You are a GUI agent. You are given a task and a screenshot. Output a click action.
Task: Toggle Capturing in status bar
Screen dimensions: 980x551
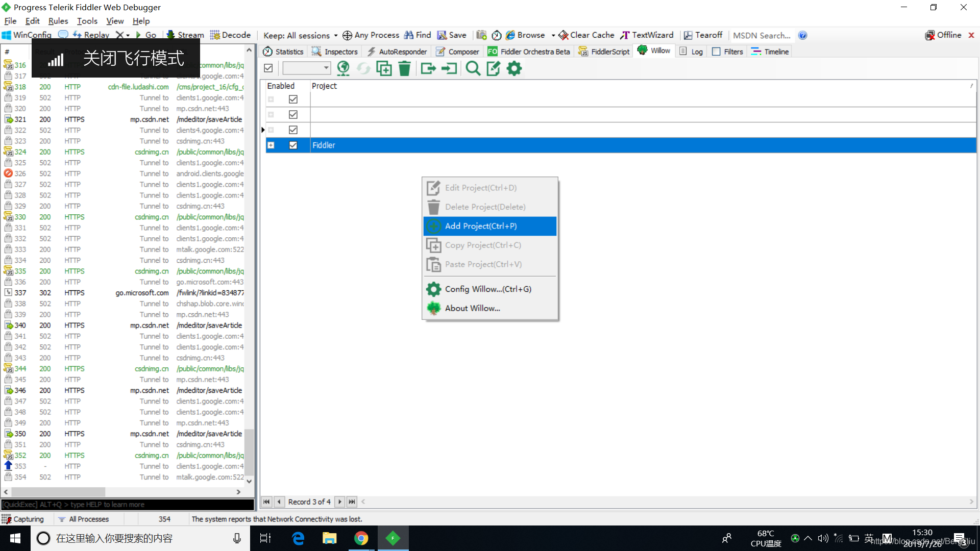tap(23, 519)
